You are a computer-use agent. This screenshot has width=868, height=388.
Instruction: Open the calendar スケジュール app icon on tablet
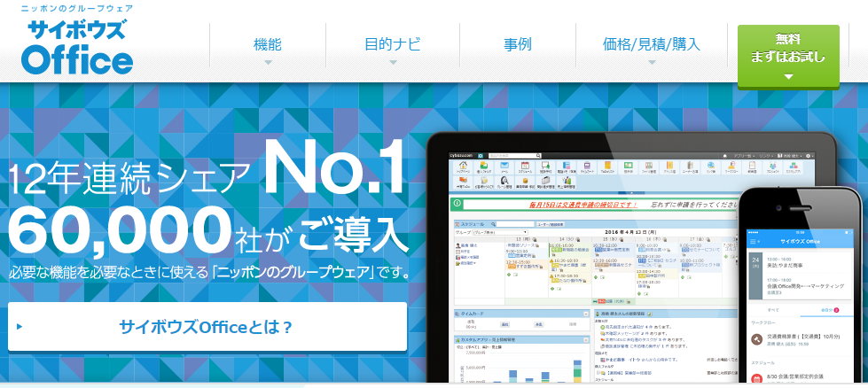[525, 167]
